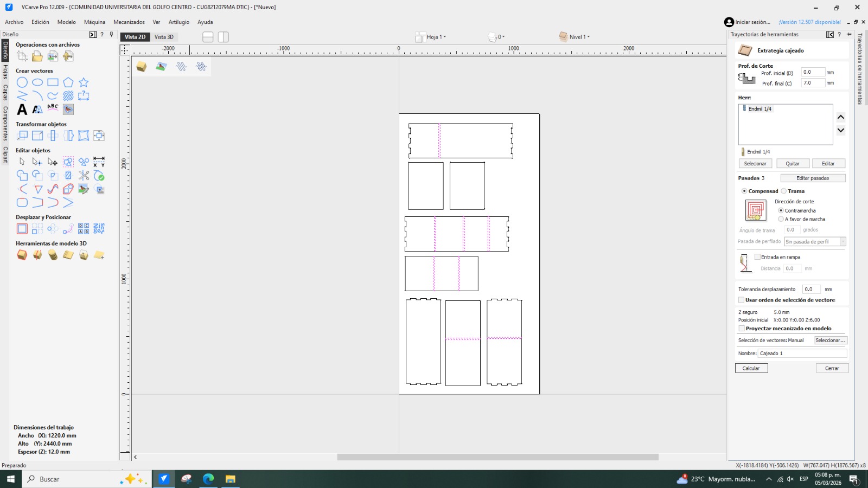
Task: Enable Usar orden de selección de vectores
Action: [x=742, y=300]
